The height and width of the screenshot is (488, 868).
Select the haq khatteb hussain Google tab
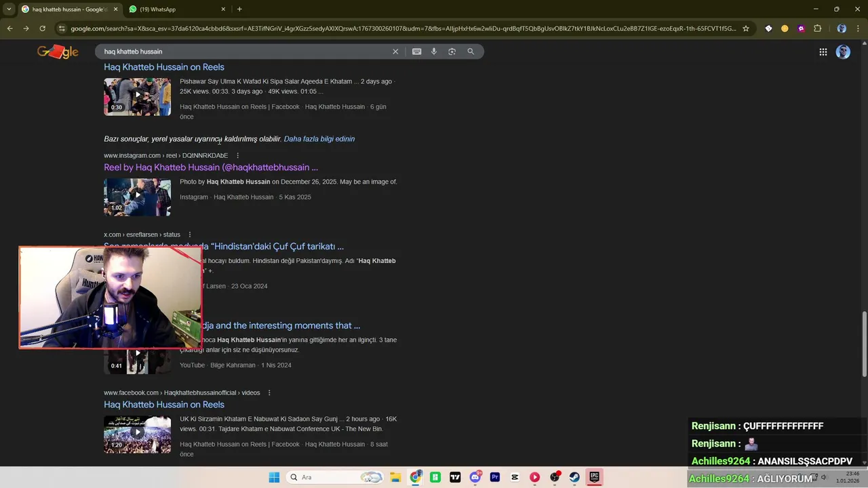pos(70,9)
